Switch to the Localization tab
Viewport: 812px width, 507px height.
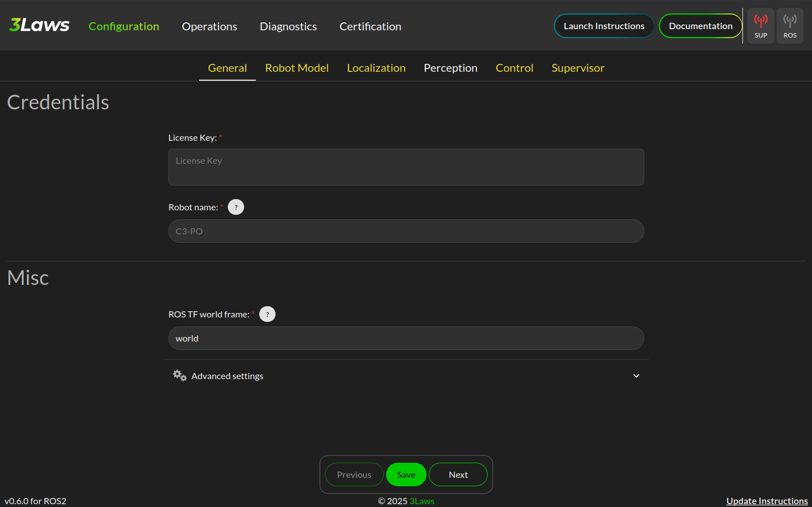click(376, 68)
